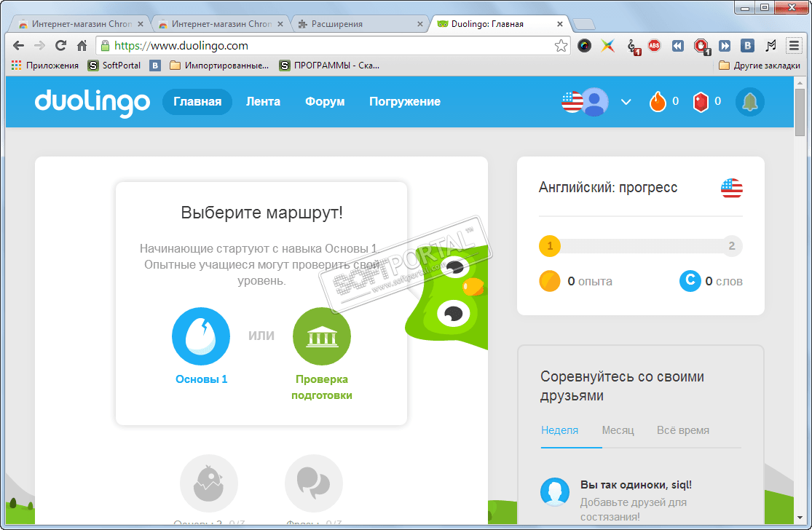This screenshot has height=530, width=812.
Task: Open the browser home page
Action: coord(82,46)
